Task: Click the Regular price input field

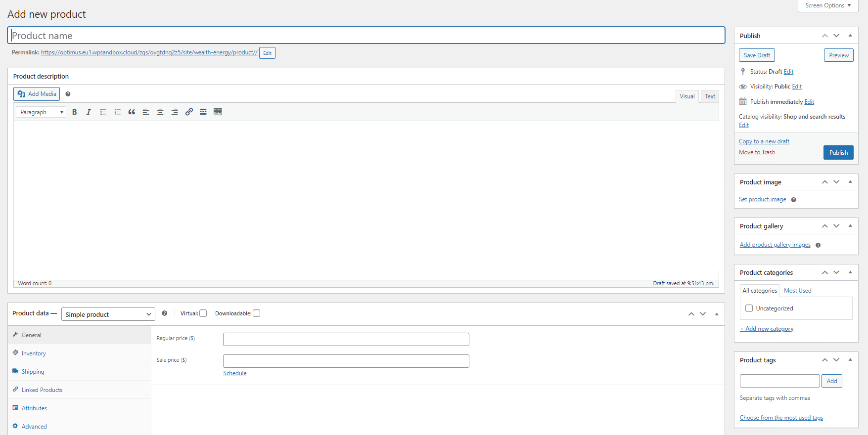Action: point(346,339)
